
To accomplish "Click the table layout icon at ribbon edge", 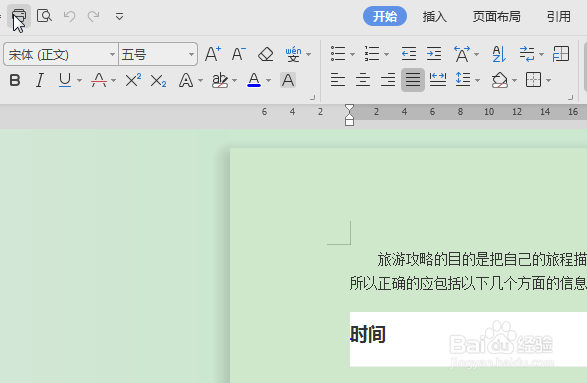I will pyautogui.click(x=561, y=54).
